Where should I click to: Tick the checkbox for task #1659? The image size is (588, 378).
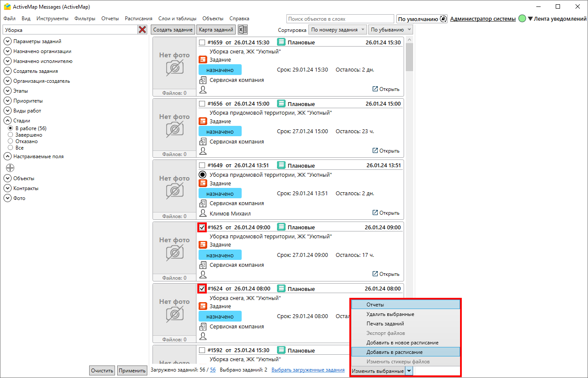[x=202, y=42]
